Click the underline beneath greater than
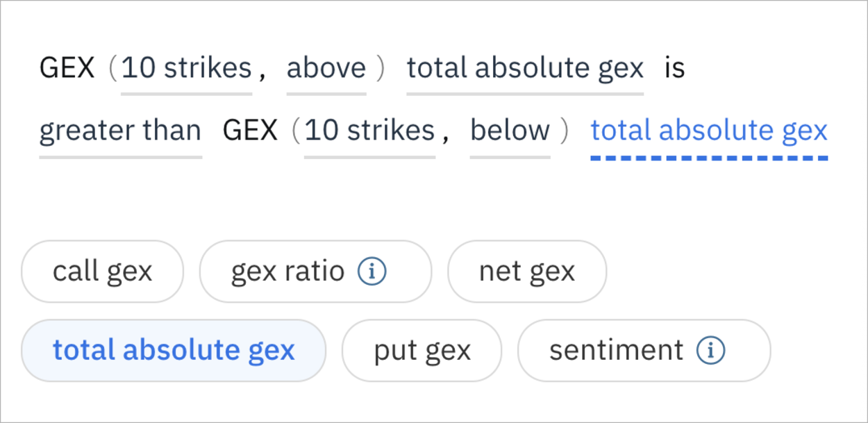 120,156
